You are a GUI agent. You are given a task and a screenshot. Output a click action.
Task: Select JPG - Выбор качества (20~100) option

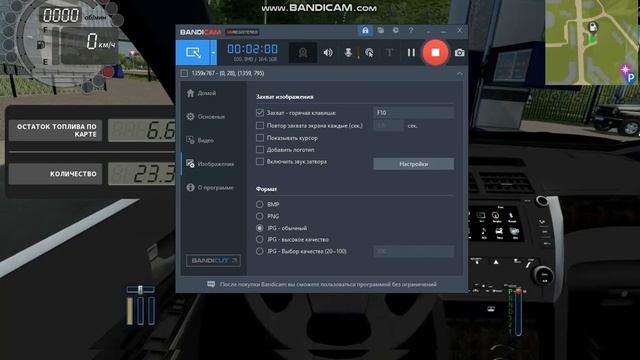[x=260, y=251]
